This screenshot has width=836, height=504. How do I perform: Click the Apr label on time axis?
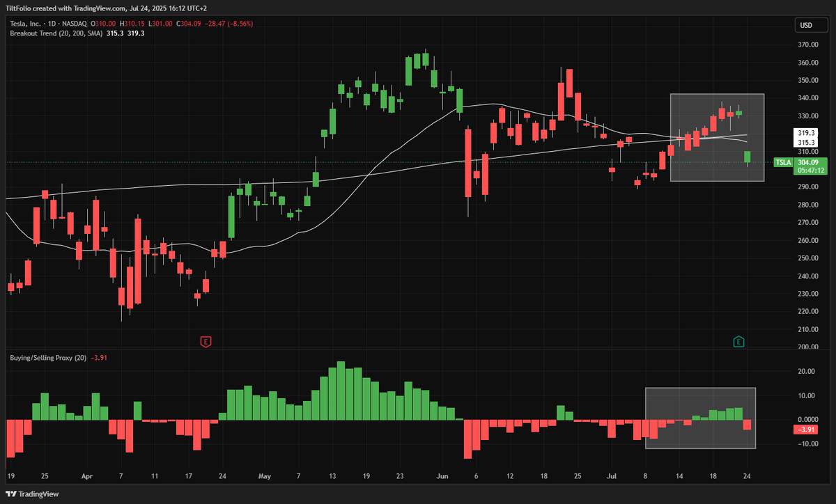tap(87, 477)
